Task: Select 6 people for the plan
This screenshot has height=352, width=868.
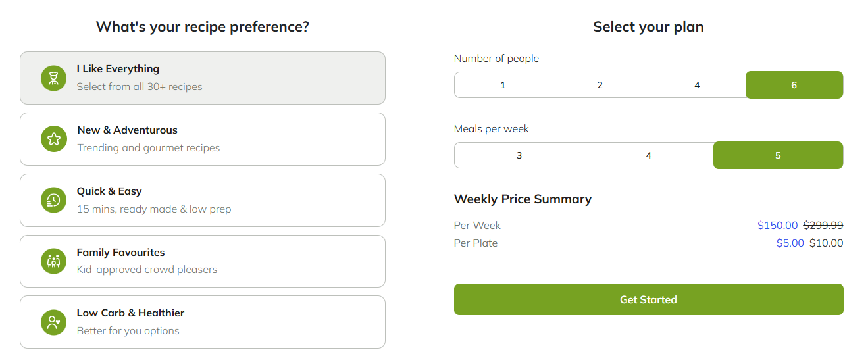Action: click(794, 85)
